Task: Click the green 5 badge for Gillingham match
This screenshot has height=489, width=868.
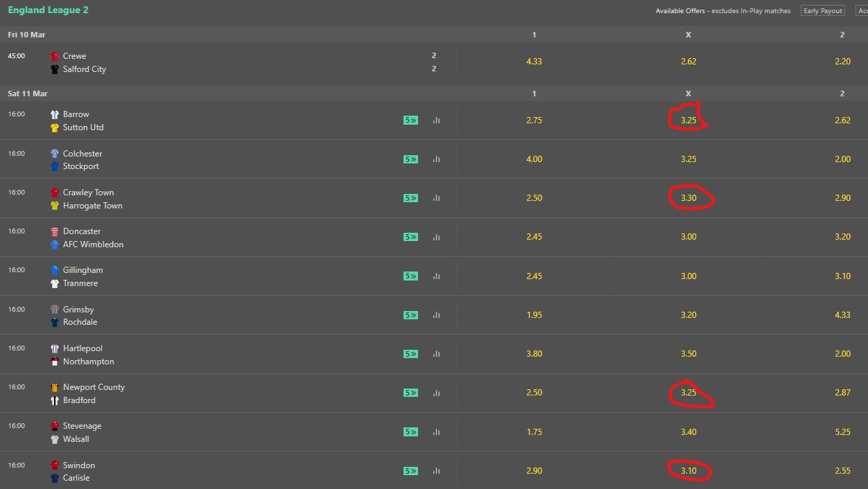Action: coord(411,276)
